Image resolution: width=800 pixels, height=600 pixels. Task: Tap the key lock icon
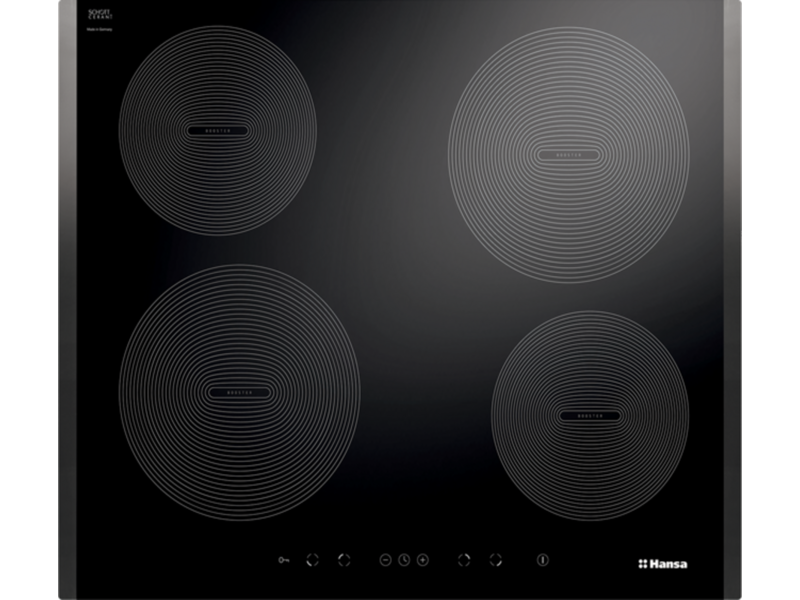click(x=284, y=560)
